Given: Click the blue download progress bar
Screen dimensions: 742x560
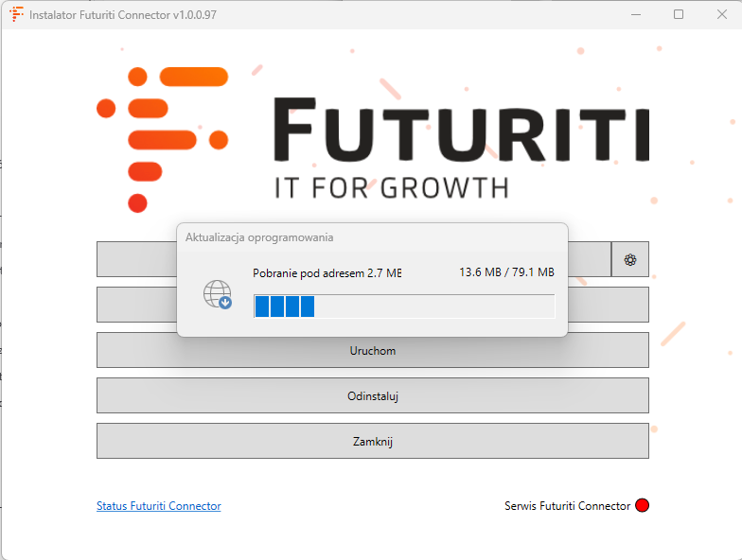Looking at the screenshot, I should pyautogui.click(x=404, y=306).
